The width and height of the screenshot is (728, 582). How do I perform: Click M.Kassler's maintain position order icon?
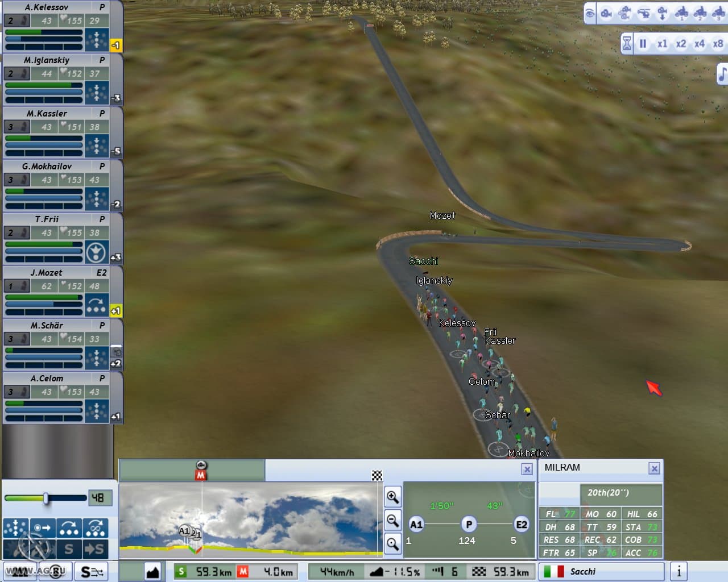click(x=97, y=145)
